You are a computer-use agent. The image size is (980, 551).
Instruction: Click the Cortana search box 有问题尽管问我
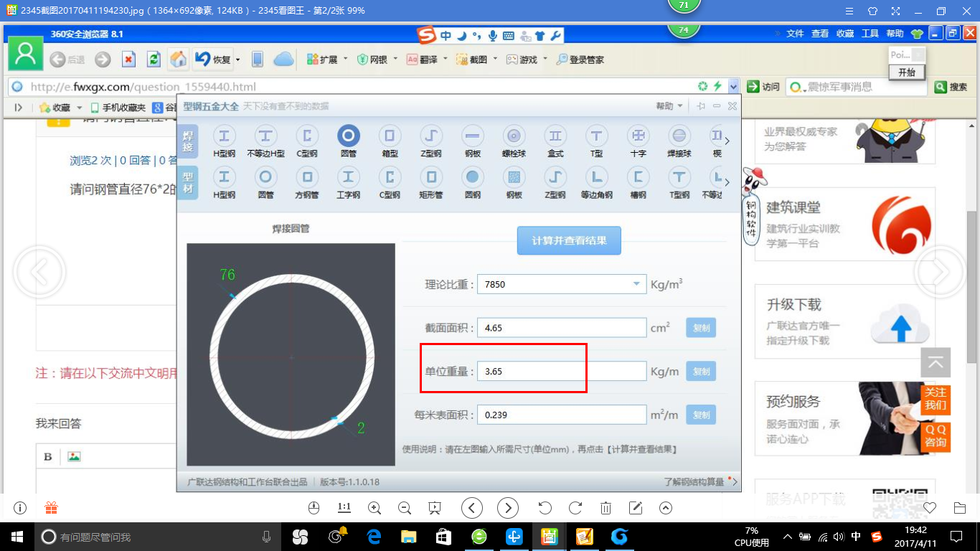[x=158, y=537]
